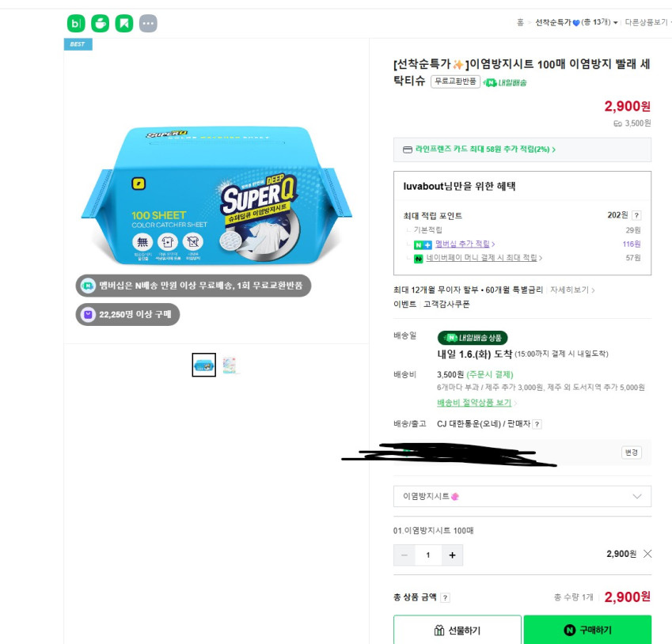The image size is (672, 644).
Task: Open 배송비 절약상품 보기 link
Action: pyautogui.click(x=475, y=403)
